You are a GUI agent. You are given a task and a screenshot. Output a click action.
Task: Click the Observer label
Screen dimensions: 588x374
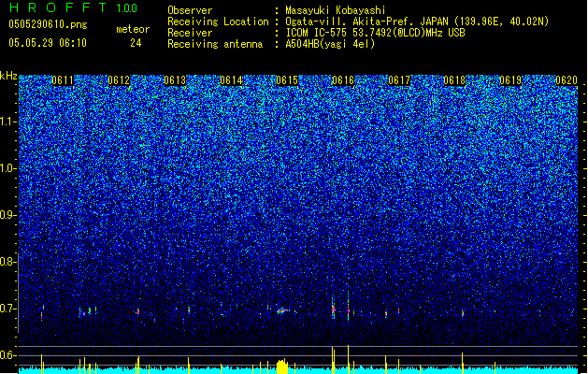pyautogui.click(x=190, y=10)
